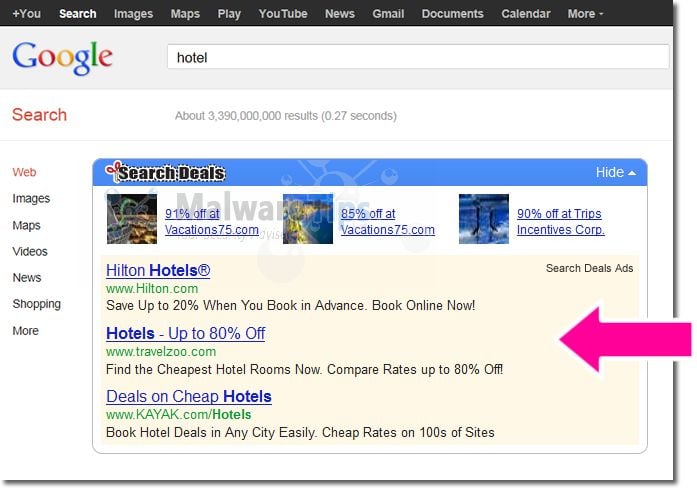Screen dimensions: 697x491
Task: Open the 91% off deal thumbnail
Action: coord(132,219)
